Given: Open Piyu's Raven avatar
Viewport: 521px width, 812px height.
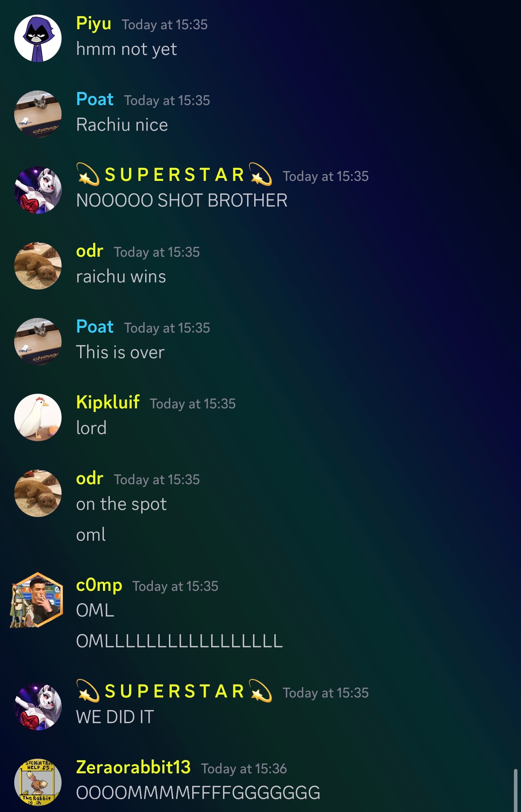Looking at the screenshot, I should point(38,38).
